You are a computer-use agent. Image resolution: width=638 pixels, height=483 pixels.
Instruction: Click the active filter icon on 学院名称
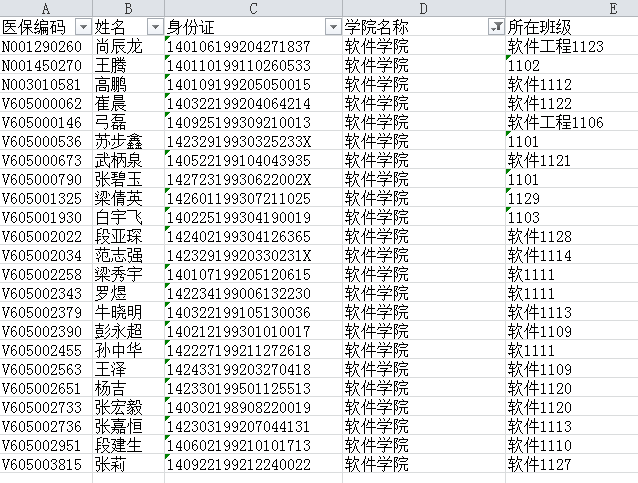point(496,27)
